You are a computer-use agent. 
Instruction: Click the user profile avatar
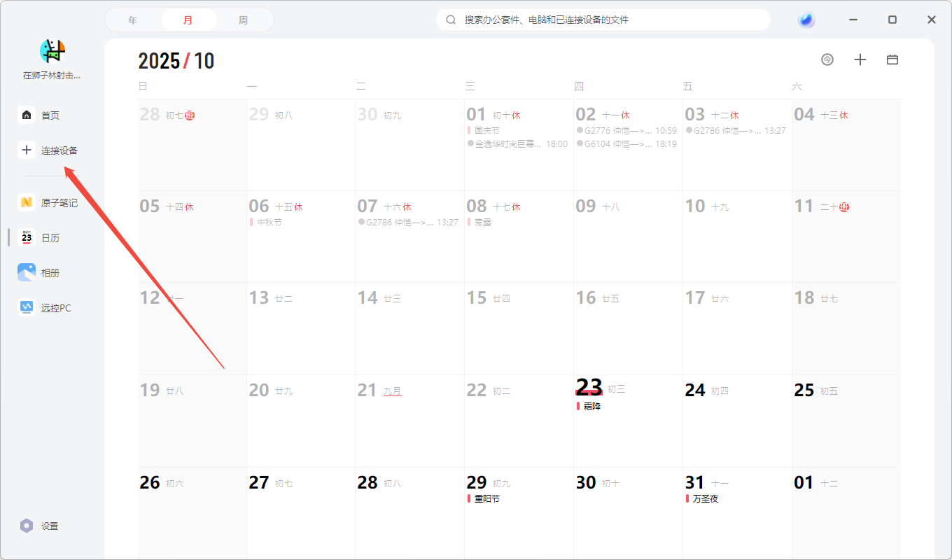pyautogui.click(x=52, y=51)
